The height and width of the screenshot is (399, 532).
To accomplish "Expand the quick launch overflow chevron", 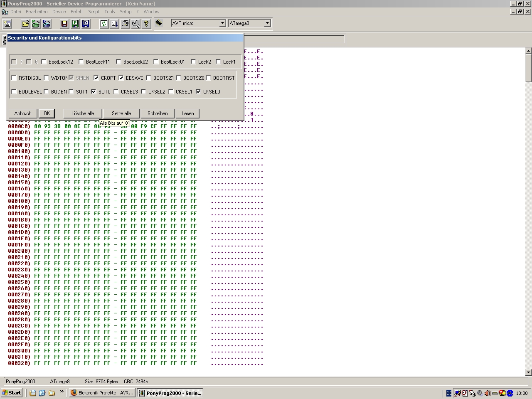I will pyautogui.click(x=62, y=392).
